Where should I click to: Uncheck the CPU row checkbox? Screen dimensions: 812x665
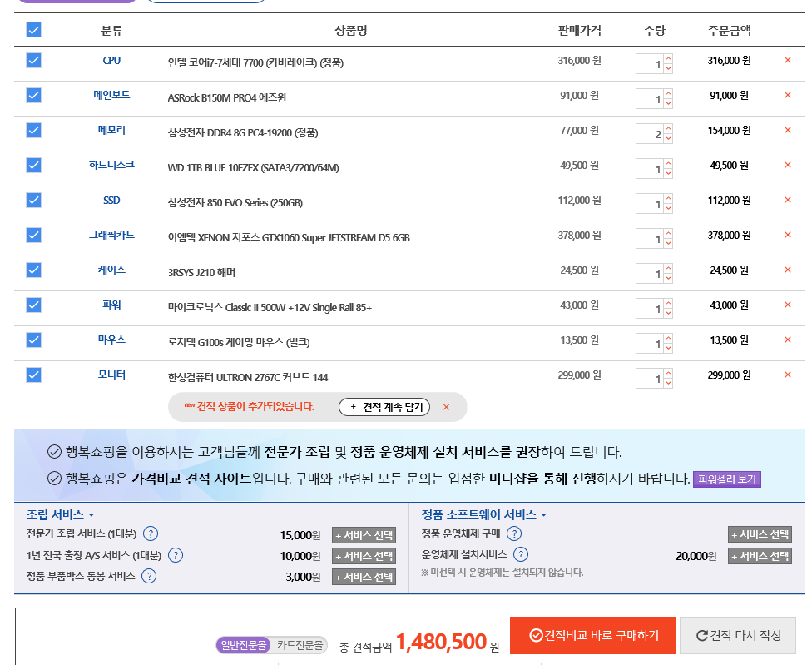[33, 61]
